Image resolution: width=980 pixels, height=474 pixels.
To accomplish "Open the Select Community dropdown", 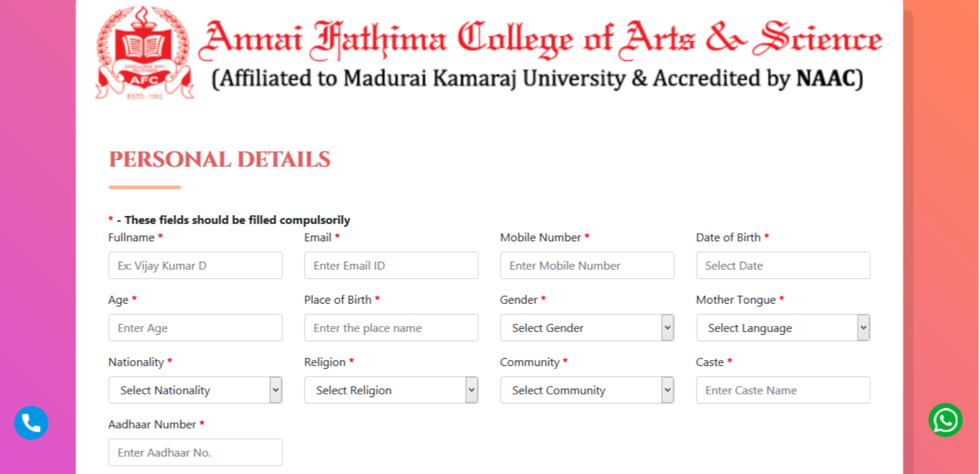I will click(x=587, y=390).
